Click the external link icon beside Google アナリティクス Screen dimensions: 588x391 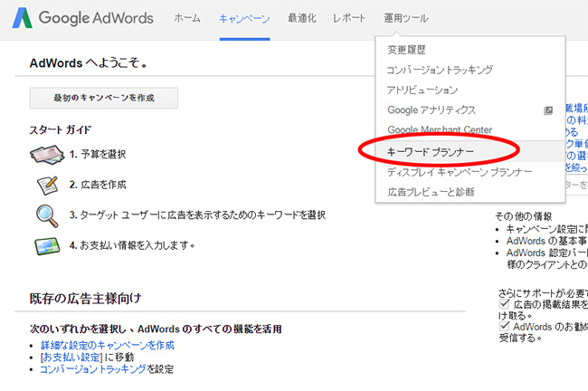pyautogui.click(x=548, y=110)
